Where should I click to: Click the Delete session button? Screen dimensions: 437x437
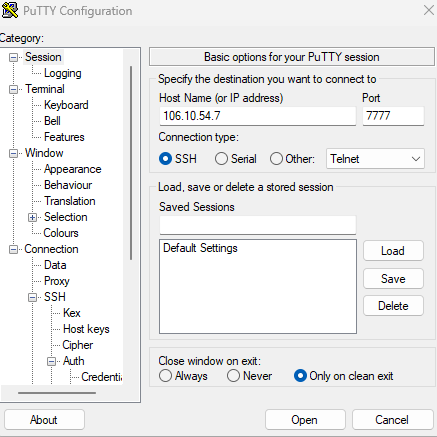(x=393, y=306)
